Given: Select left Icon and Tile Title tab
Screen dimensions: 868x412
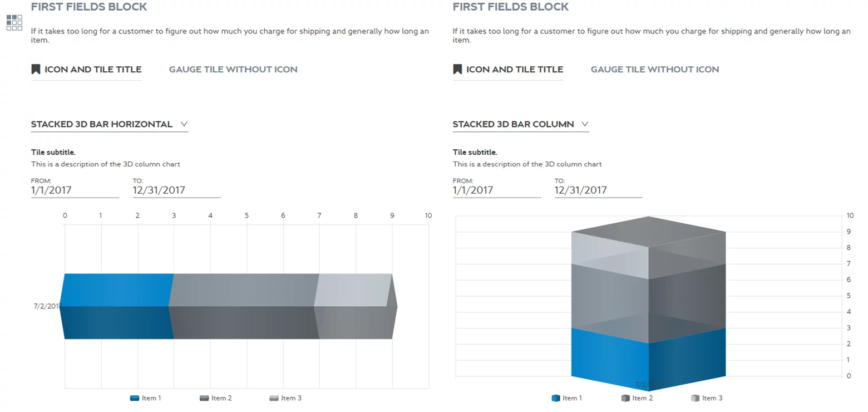Looking at the screenshot, I should click(92, 69).
